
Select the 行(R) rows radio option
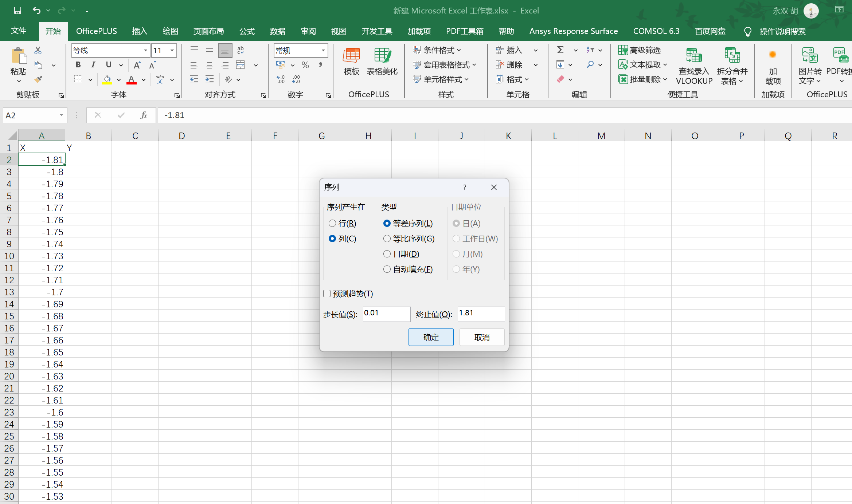[332, 223]
